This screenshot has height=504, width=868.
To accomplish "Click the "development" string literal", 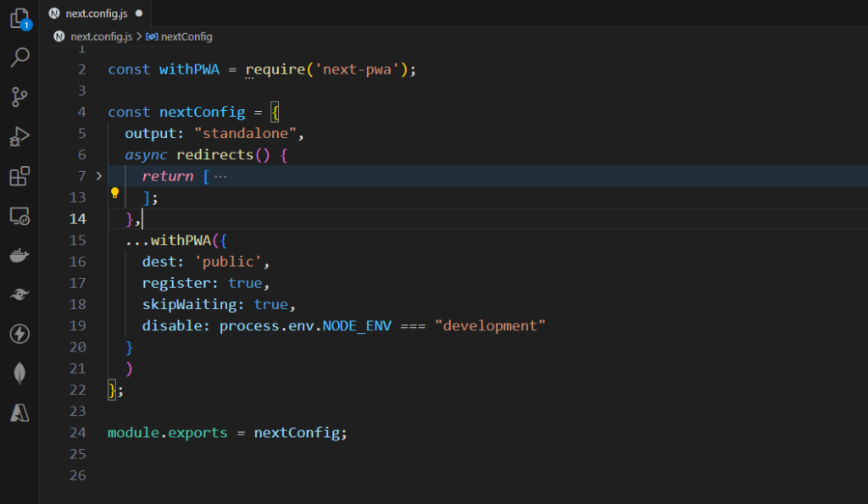I will click(x=490, y=326).
